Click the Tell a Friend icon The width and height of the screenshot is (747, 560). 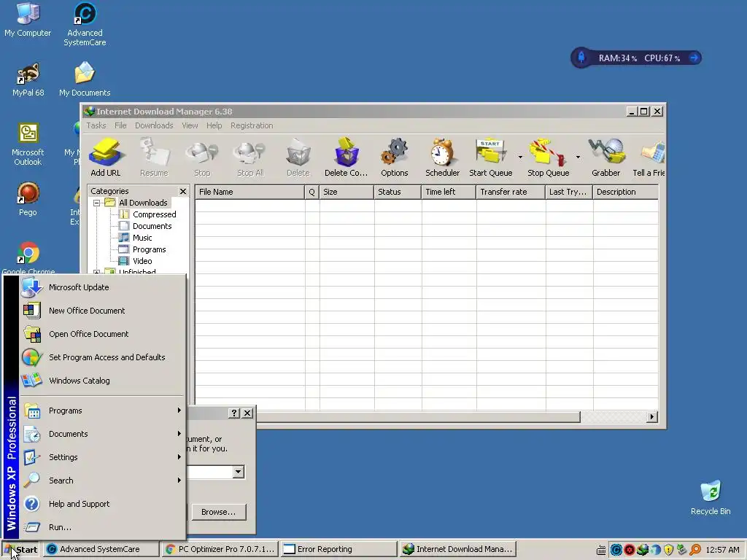pos(649,157)
